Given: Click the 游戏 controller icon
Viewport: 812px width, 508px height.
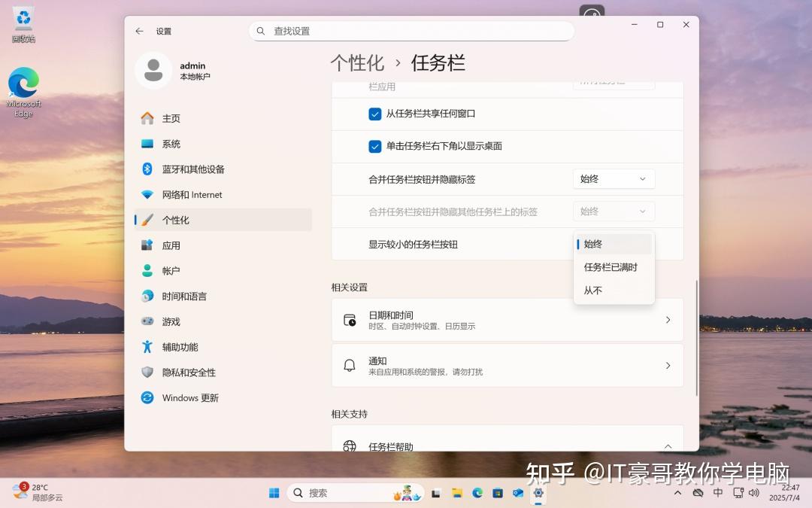Looking at the screenshot, I should [x=147, y=321].
